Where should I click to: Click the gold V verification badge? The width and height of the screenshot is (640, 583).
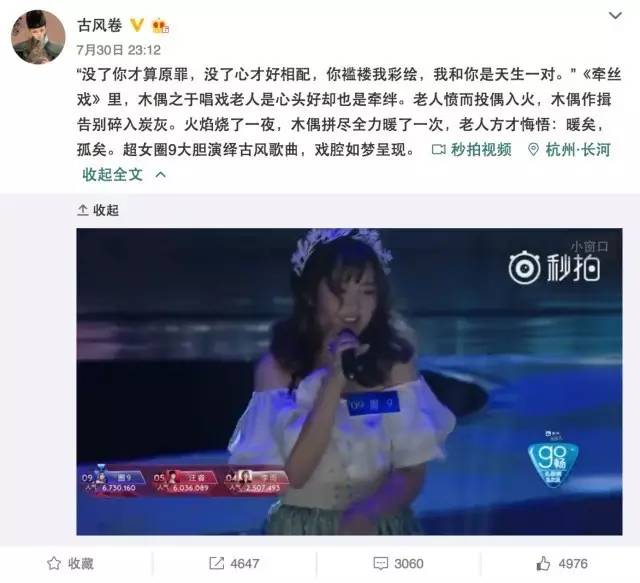(137, 25)
